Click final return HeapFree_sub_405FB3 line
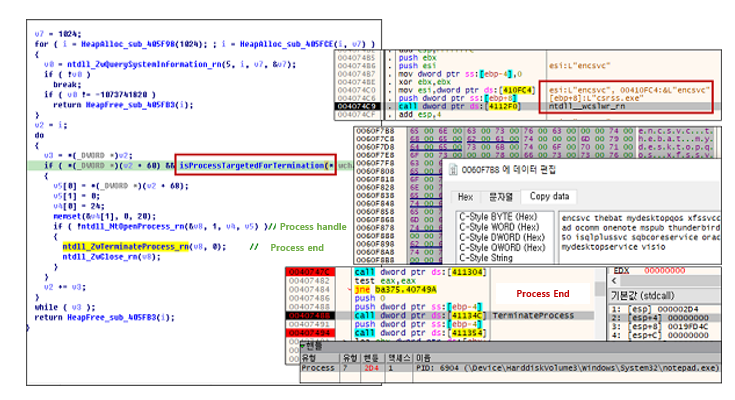Image resolution: width=735 pixels, height=400 pixels. [x=104, y=317]
